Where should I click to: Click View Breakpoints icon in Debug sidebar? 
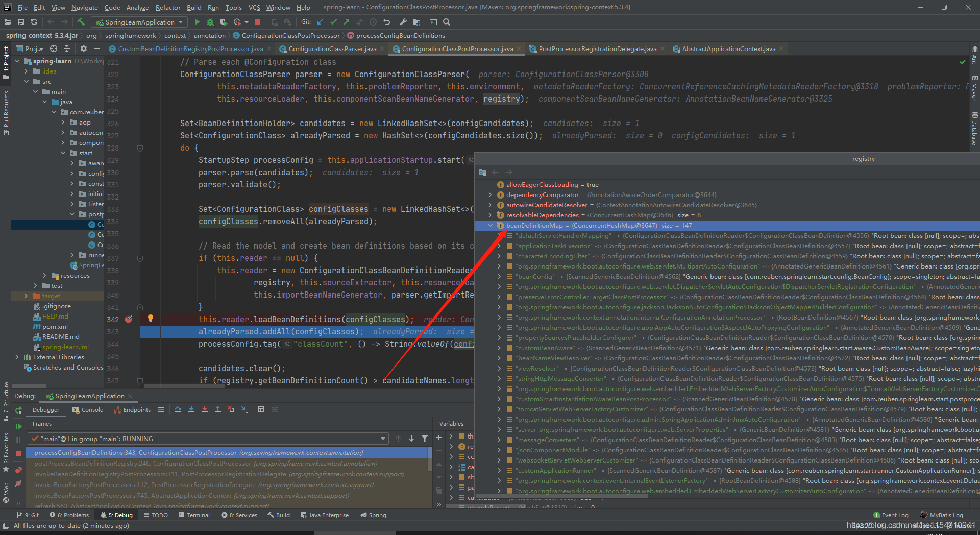tap(18, 470)
